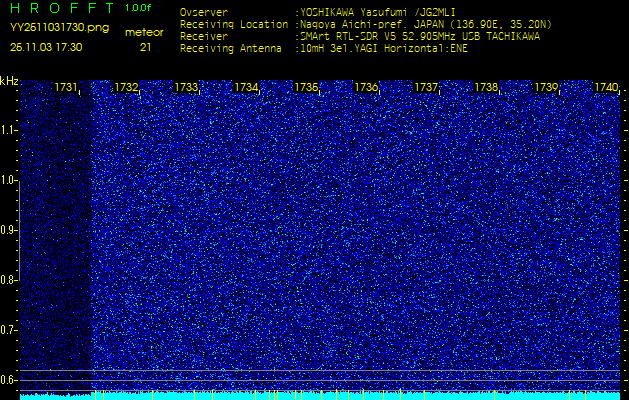The image size is (629, 400).
Task: Click the 1739 time marker
Action: [x=546, y=87]
